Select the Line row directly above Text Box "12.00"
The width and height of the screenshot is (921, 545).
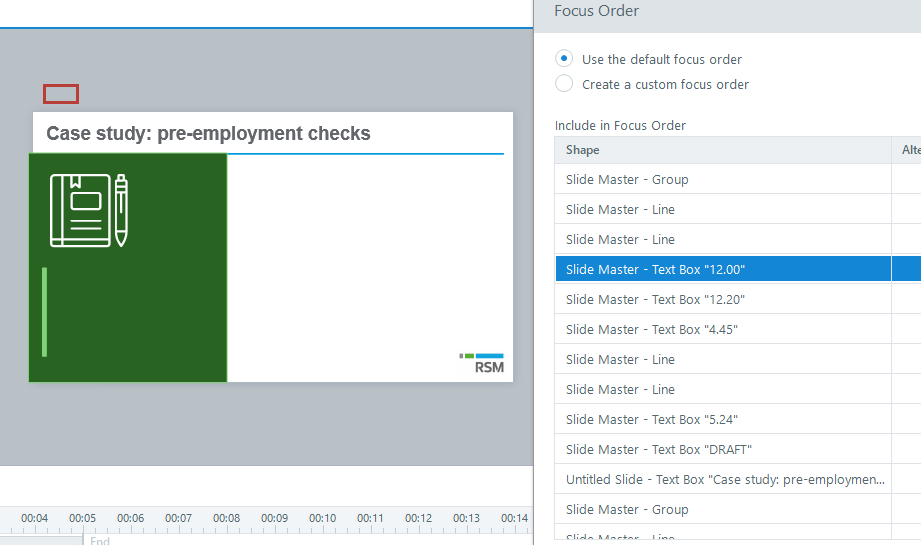coord(723,239)
